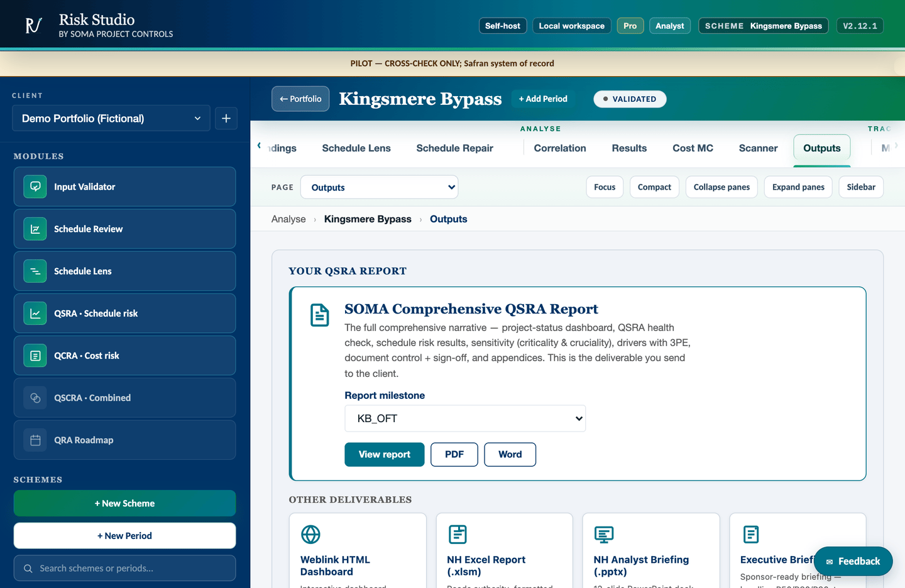
Task: Click the Schedule Review chart icon
Action: pyautogui.click(x=35, y=229)
